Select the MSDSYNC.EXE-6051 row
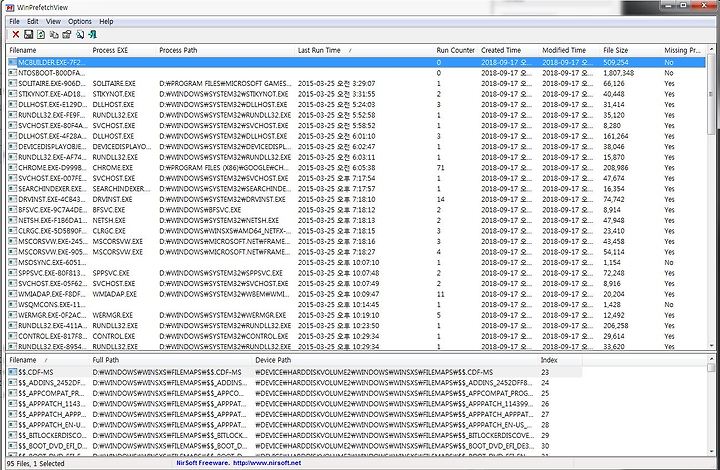This screenshot has height=470, width=720. [356, 263]
